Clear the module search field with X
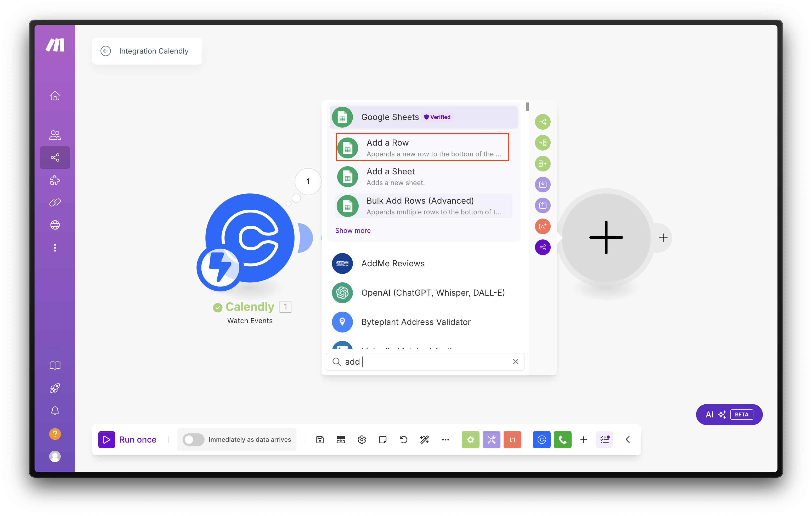The width and height of the screenshot is (812, 516). (515, 362)
